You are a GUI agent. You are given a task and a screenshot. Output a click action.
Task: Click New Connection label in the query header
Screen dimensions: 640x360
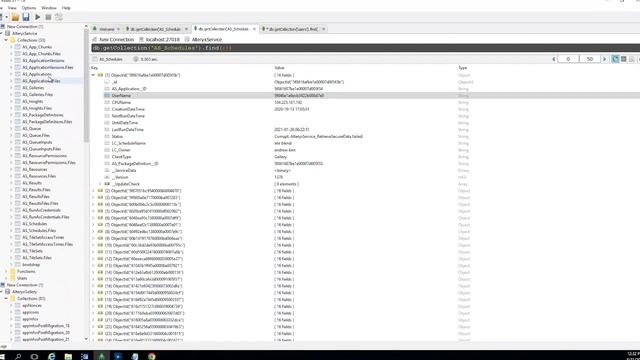(x=116, y=40)
